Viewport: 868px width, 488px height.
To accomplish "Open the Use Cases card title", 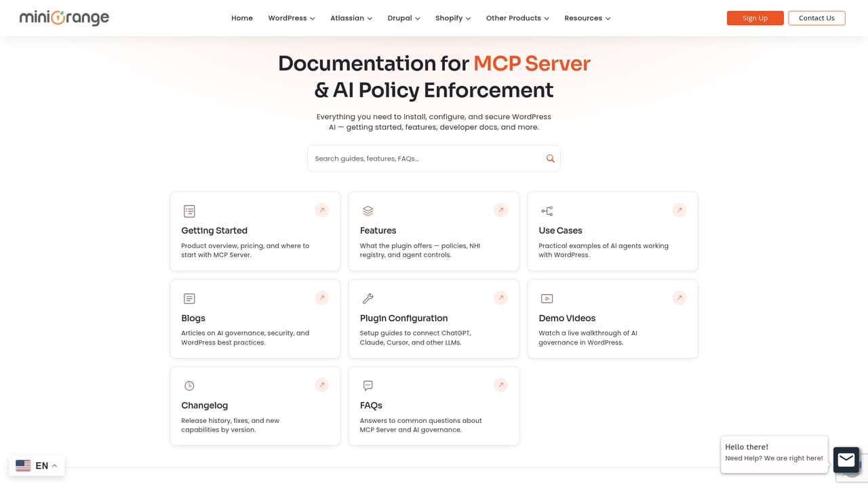I will 560,230.
